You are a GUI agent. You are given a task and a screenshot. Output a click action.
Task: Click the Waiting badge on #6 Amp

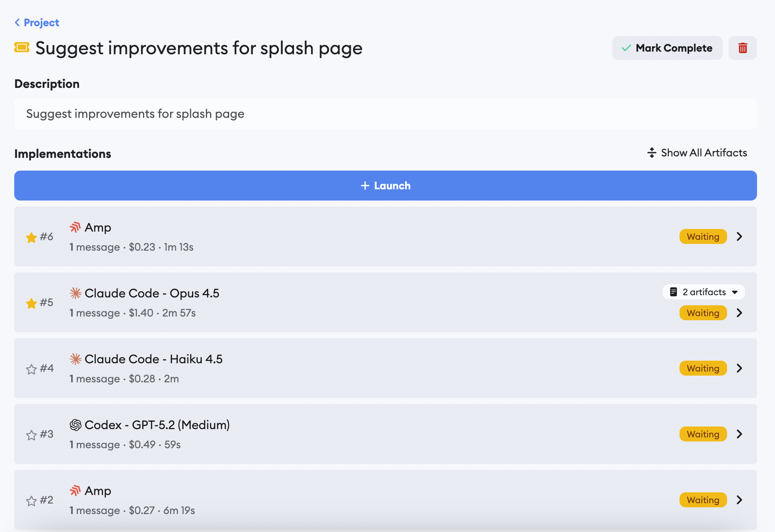click(x=703, y=236)
